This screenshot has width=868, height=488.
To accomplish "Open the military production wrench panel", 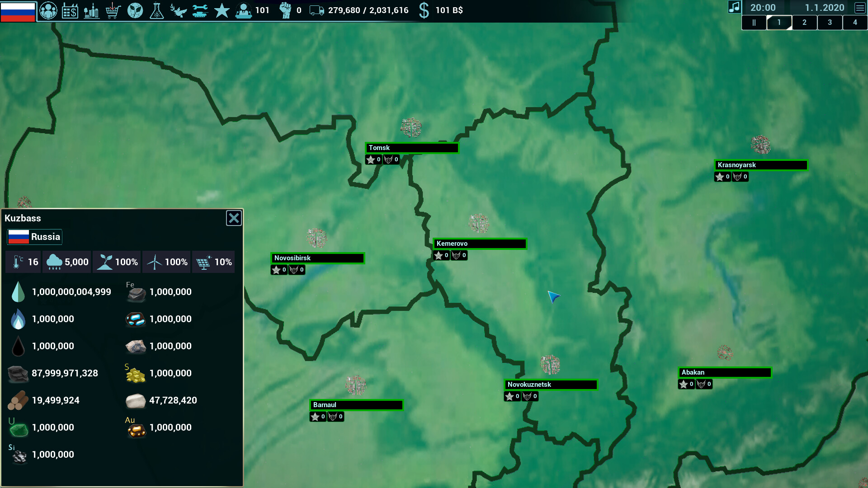I will pos(199,10).
